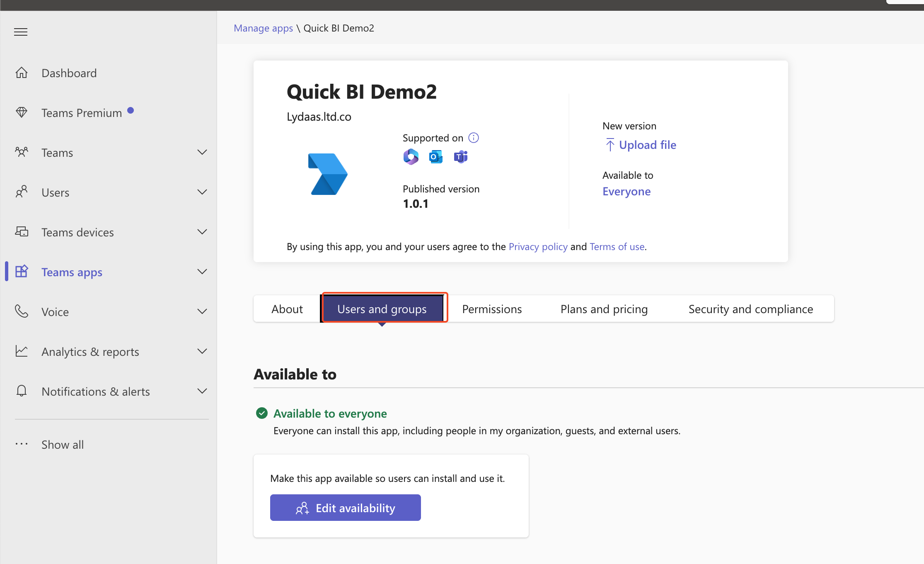Click the Quick BI Demo2 app logo

pyautogui.click(x=327, y=174)
